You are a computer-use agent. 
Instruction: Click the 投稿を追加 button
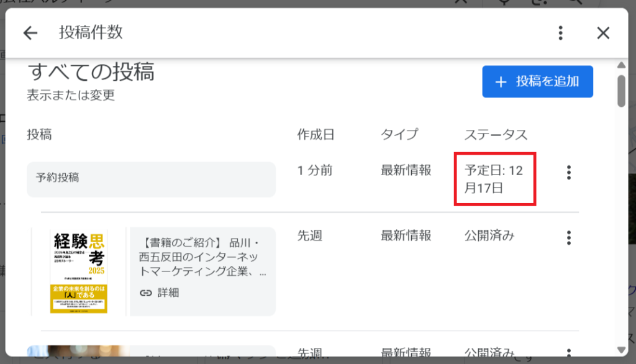tap(537, 81)
